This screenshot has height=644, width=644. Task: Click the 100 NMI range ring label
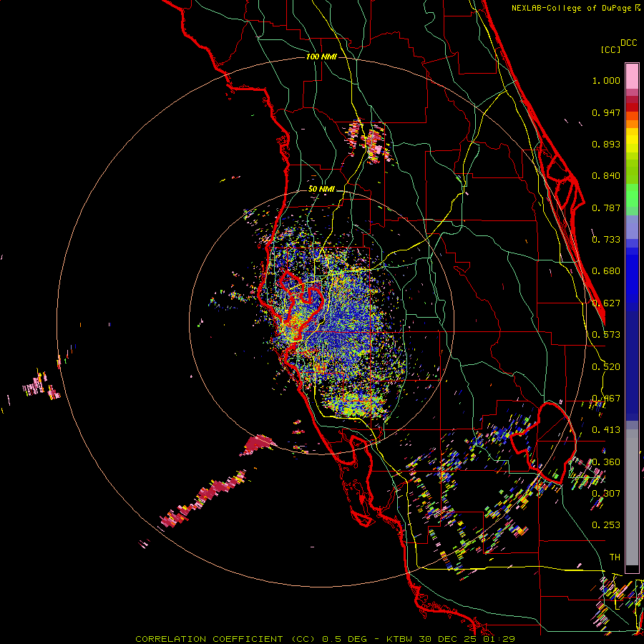click(x=321, y=57)
